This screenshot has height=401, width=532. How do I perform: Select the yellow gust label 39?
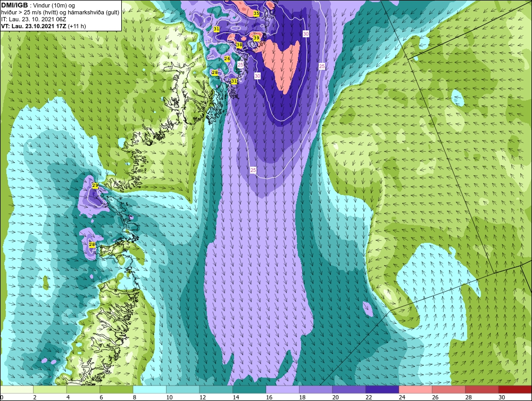click(x=256, y=38)
